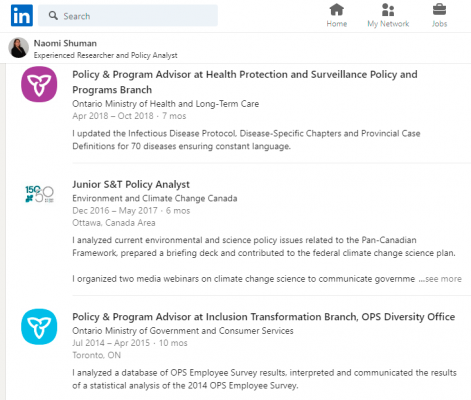The image size is (471, 400).
Task: Open Environment and Climate Change Canada company link
Action: 155,198
